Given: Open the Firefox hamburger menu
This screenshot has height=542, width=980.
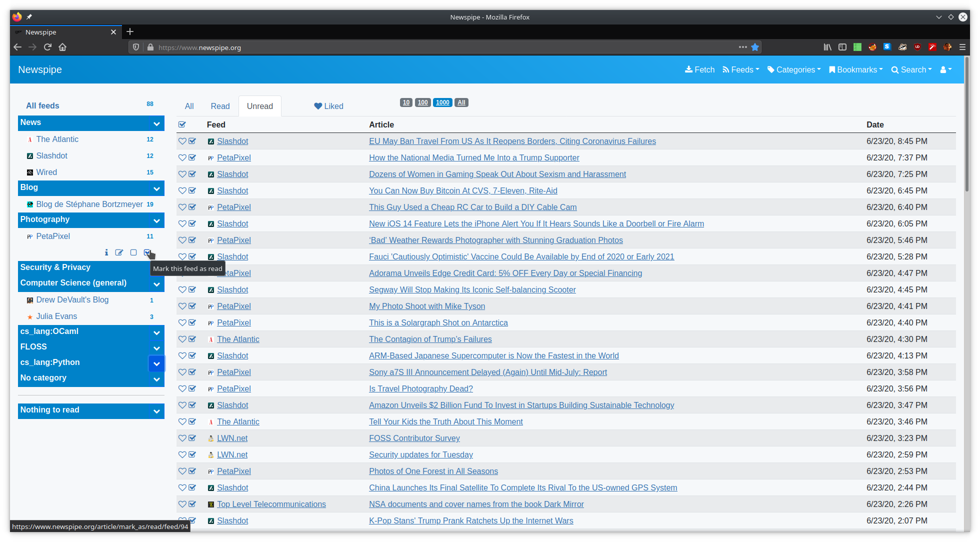Looking at the screenshot, I should pyautogui.click(x=962, y=47).
